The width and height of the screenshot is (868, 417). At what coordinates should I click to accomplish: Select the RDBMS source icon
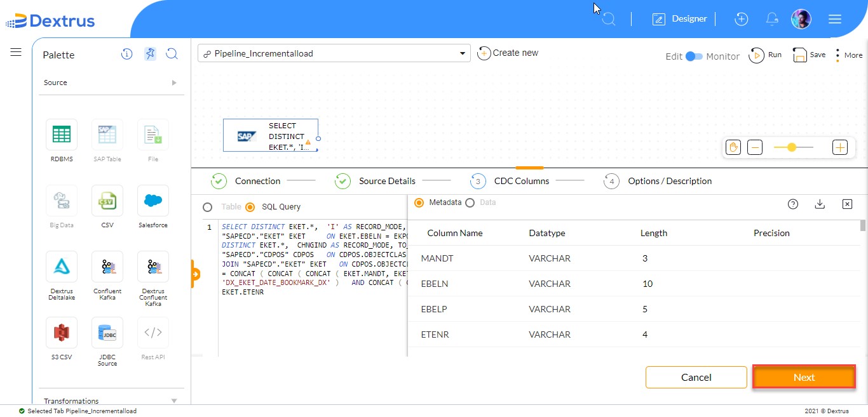pyautogui.click(x=62, y=135)
